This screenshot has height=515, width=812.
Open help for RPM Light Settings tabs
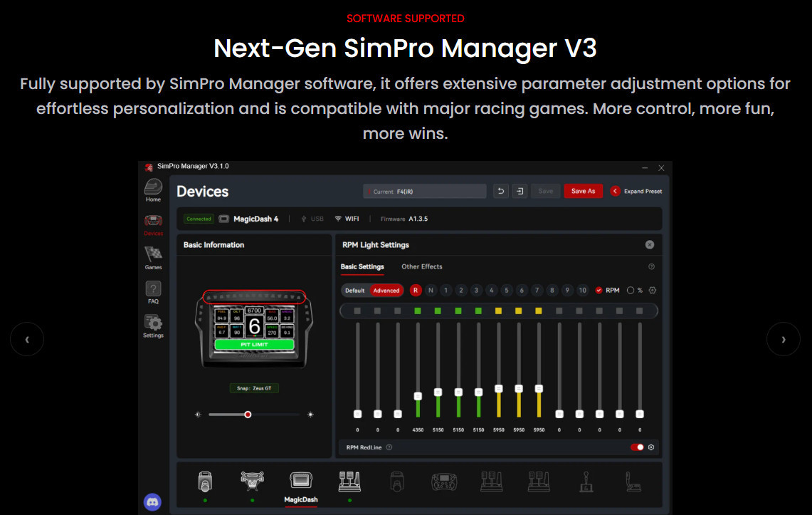(651, 267)
